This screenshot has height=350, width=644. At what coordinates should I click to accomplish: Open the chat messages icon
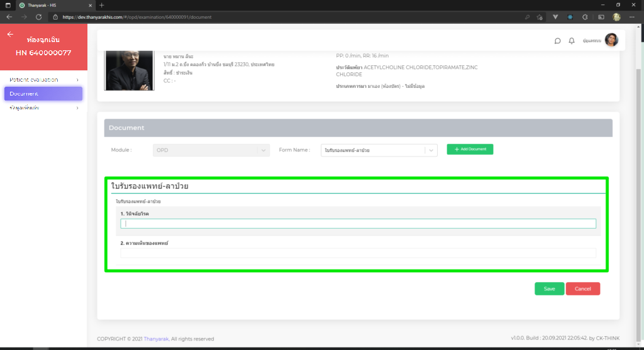(557, 41)
